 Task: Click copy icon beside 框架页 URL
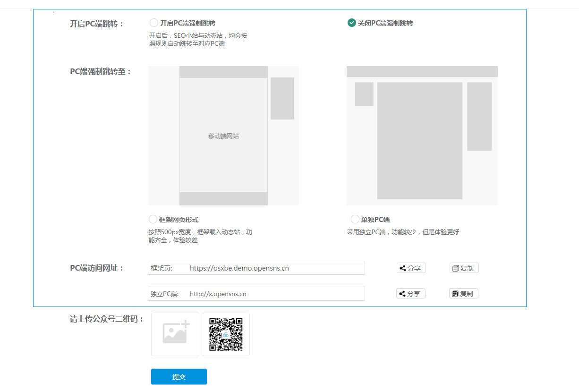pyautogui.click(x=455, y=268)
